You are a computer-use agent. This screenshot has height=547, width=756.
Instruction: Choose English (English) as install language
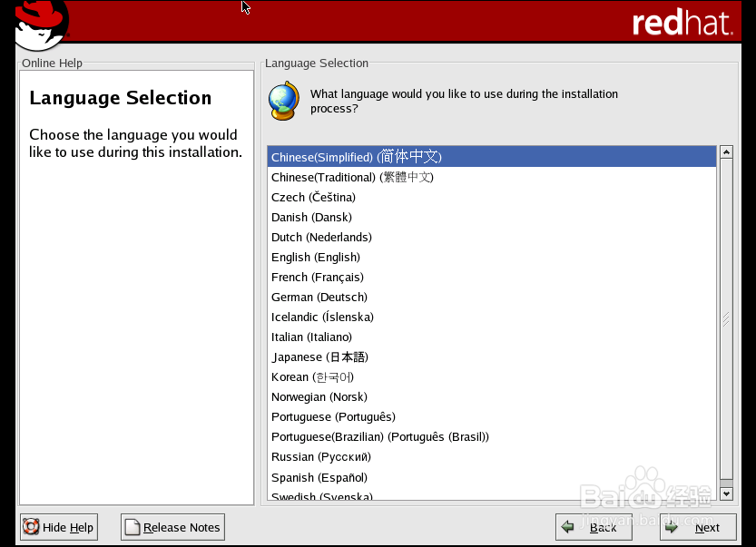(492, 258)
